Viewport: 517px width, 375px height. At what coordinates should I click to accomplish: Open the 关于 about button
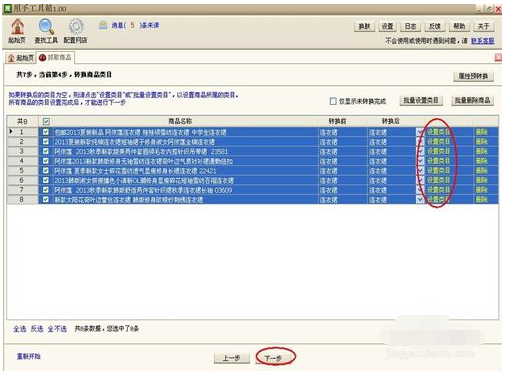(483, 26)
